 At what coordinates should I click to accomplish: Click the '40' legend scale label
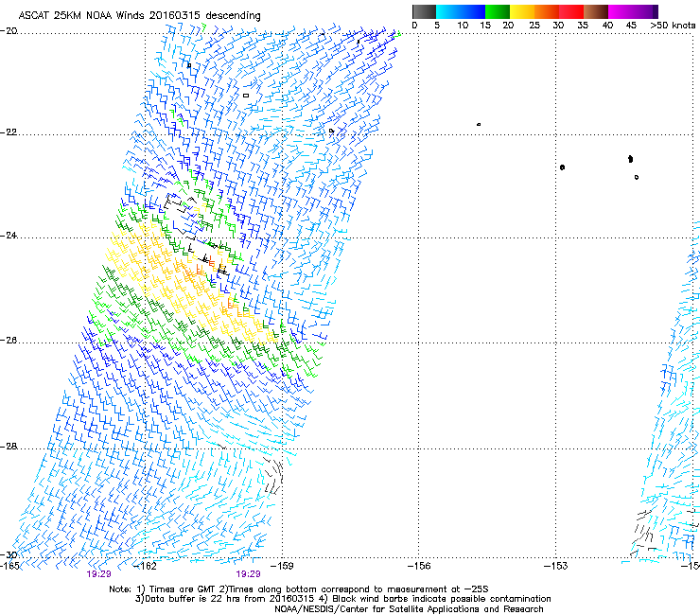pyautogui.click(x=607, y=26)
